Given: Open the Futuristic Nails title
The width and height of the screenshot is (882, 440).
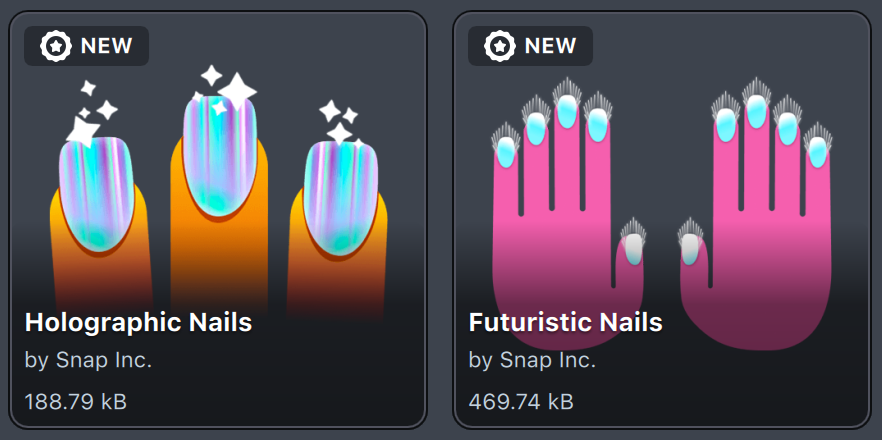Looking at the screenshot, I should (565, 323).
